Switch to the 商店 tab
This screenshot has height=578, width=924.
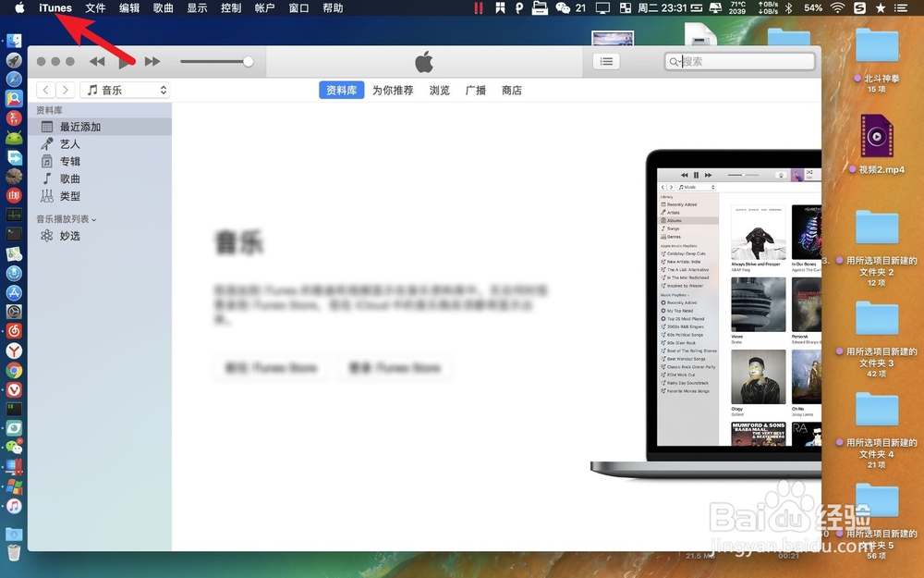tap(512, 91)
